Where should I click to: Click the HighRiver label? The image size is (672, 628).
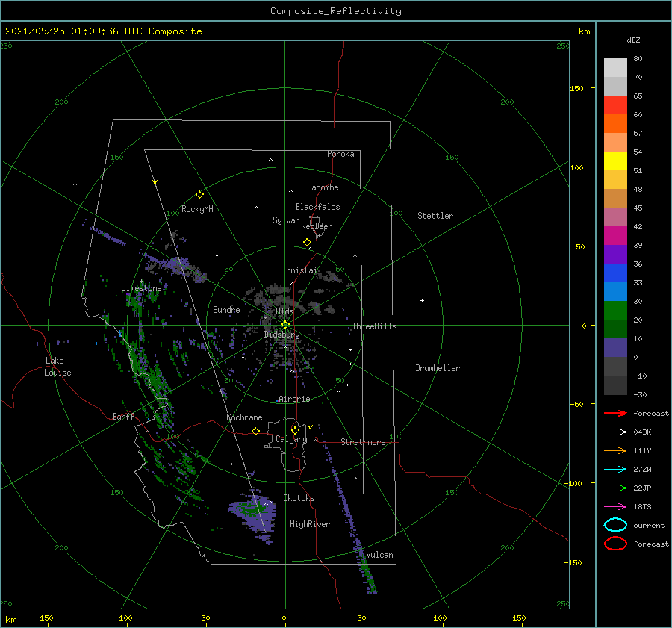310,524
